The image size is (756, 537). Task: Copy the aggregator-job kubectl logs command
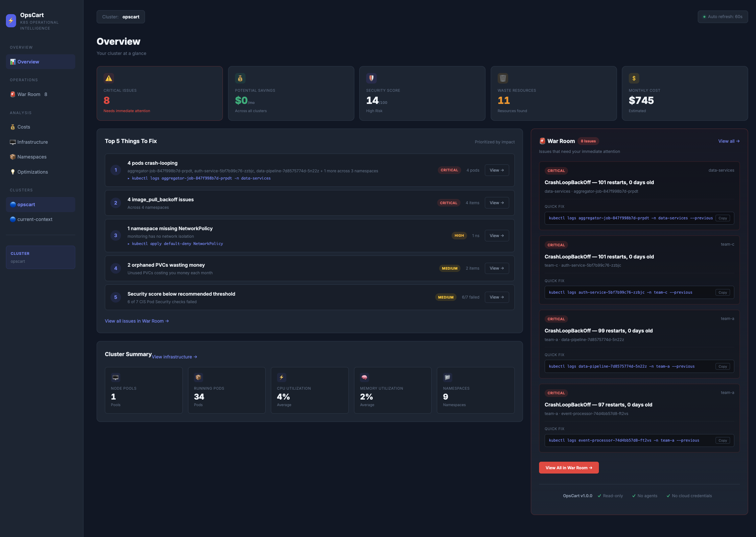point(722,218)
